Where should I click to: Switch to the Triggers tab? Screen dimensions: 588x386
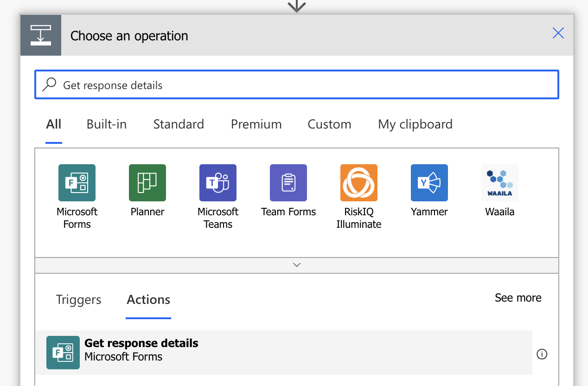79,300
